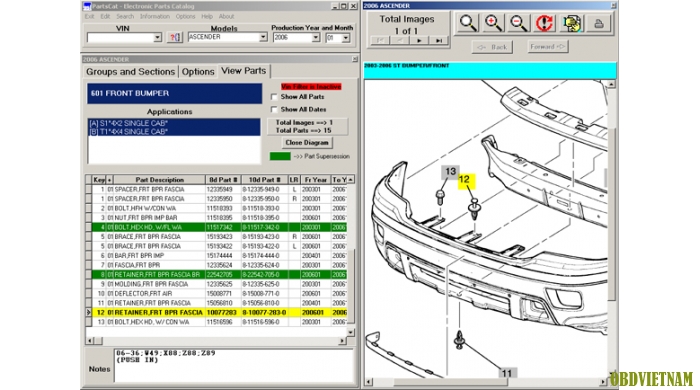Print the diagram with the printer icon
700x390 pixels.
599,23
